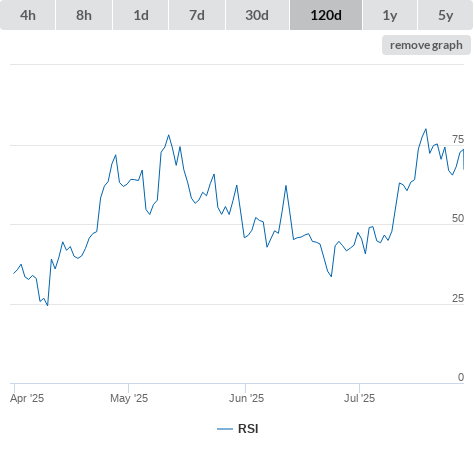Image resolution: width=474 pixels, height=455 pixels.
Task: Click the active 120d range tab
Action: point(326,15)
